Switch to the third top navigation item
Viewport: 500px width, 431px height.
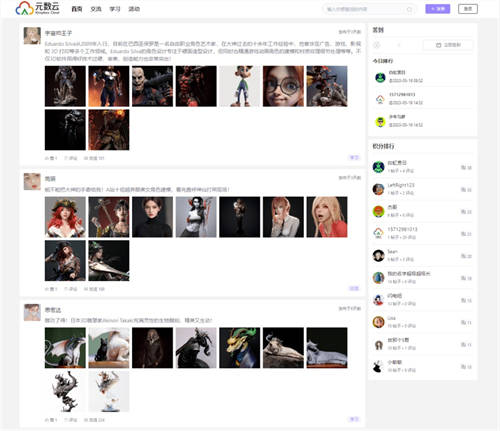115,9
